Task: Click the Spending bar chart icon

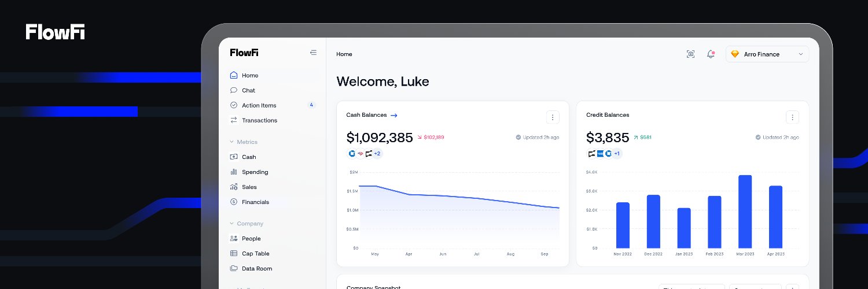Action: coord(234,172)
